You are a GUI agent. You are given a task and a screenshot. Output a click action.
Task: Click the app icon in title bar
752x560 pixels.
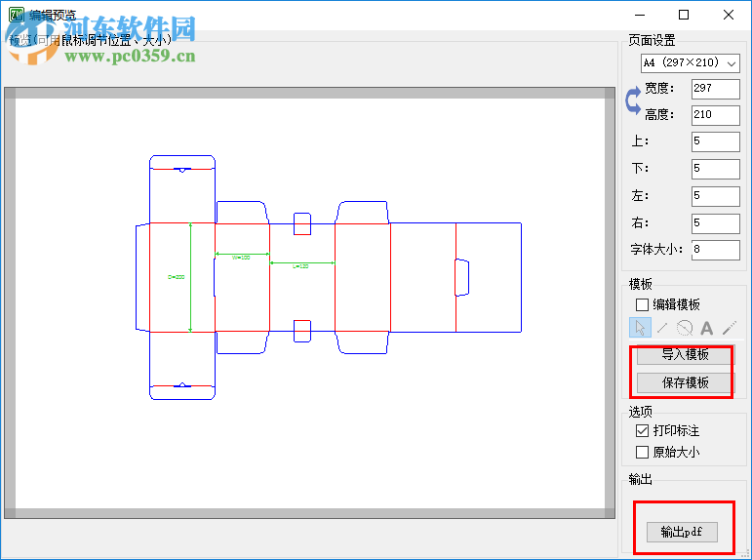click(x=17, y=15)
